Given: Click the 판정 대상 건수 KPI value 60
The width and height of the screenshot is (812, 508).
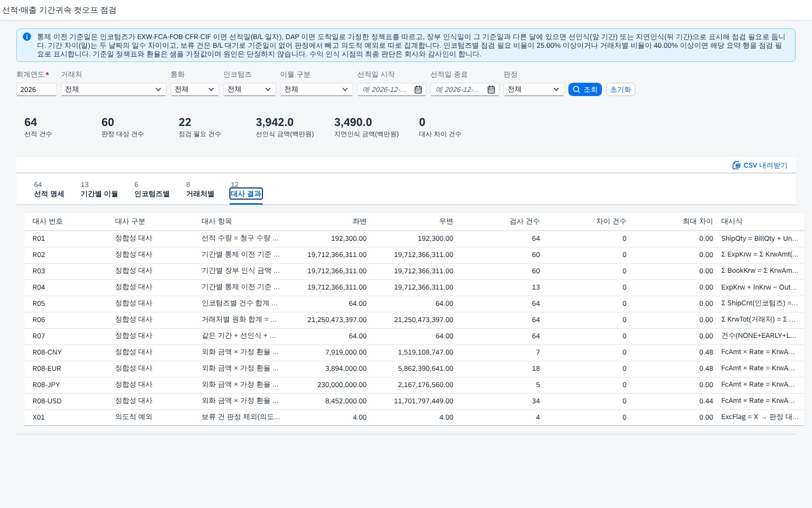Looking at the screenshot, I should pyautogui.click(x=108, y=122).
